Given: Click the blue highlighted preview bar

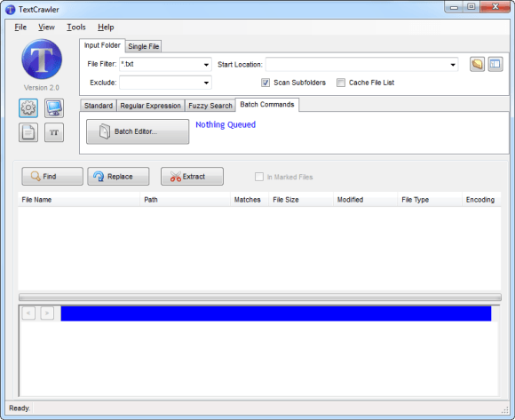Looking at the screenshot, I should coord(276,313).
